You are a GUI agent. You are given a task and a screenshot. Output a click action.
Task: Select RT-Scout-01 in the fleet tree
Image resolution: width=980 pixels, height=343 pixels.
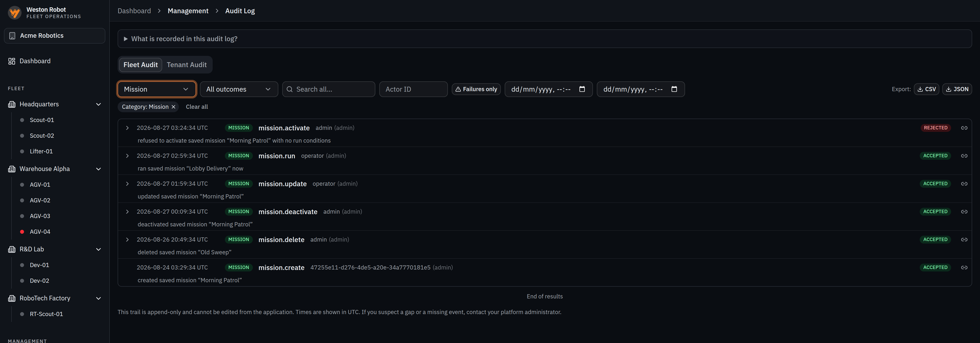[x=46, y=314]
